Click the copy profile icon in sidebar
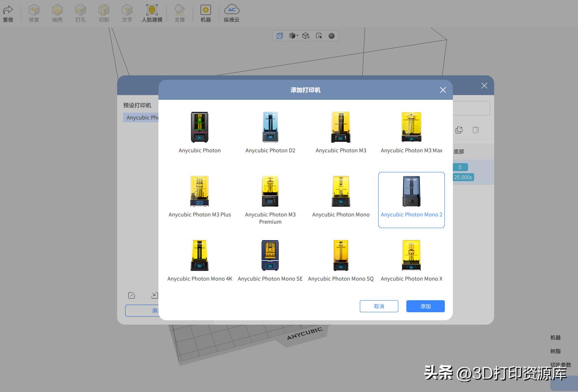578x392 pixels. [459, 130]
